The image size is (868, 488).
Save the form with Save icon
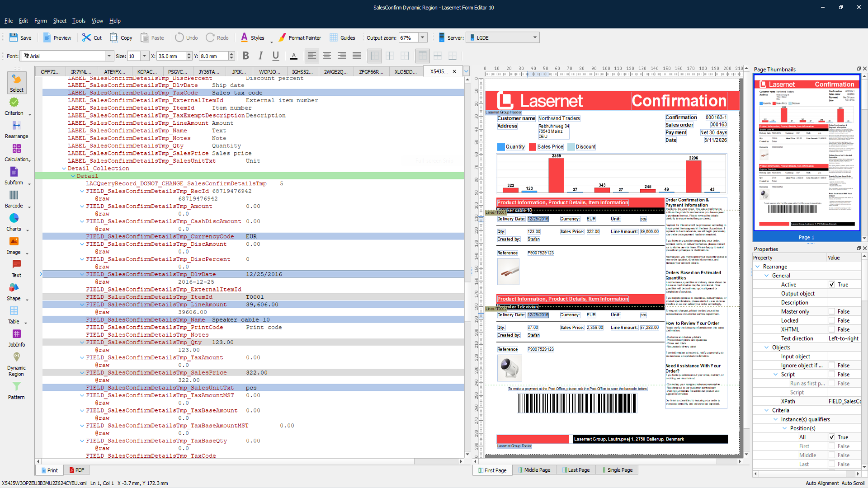tap(20, 38)
